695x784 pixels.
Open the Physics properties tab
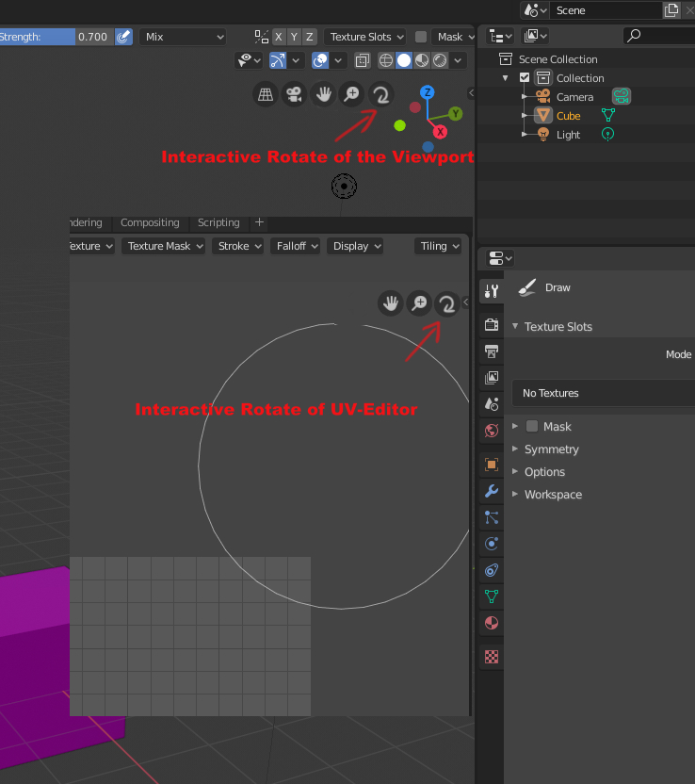[x=492, y=544]
